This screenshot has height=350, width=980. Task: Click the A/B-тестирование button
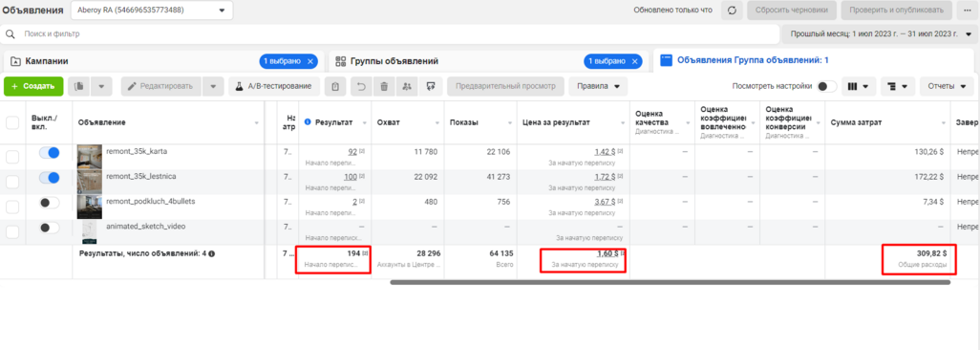tap(274, 86)
